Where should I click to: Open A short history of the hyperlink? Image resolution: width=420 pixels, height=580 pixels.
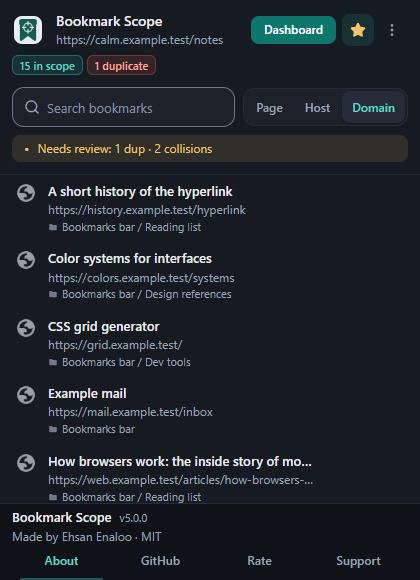[140, 192]
